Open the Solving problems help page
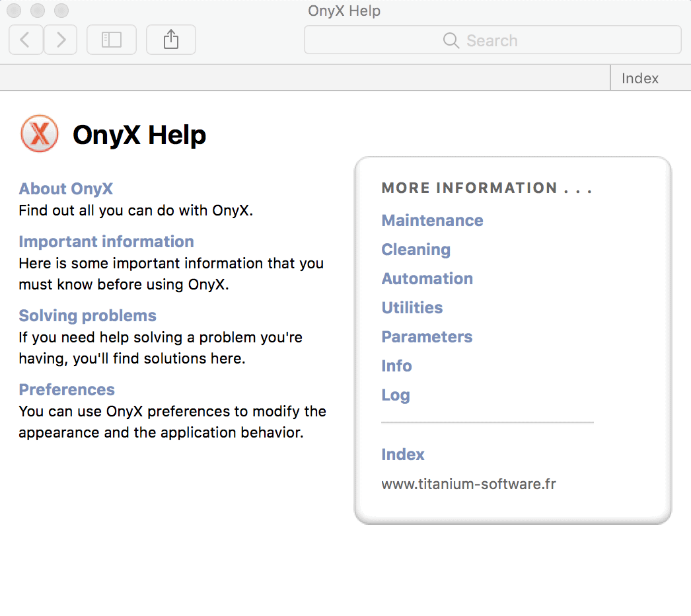 [x=87, y=315]
